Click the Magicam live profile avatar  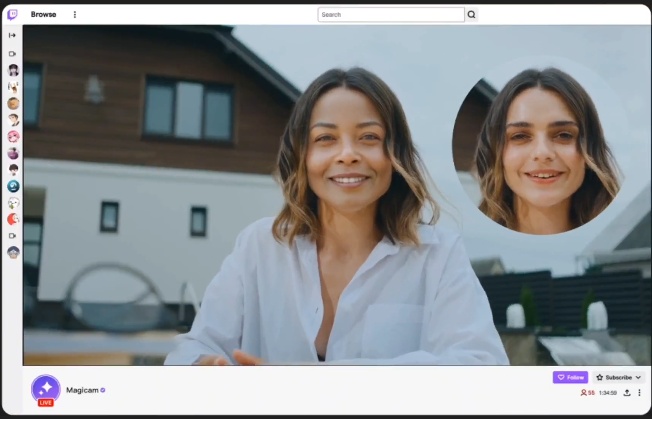coord(45,388)
